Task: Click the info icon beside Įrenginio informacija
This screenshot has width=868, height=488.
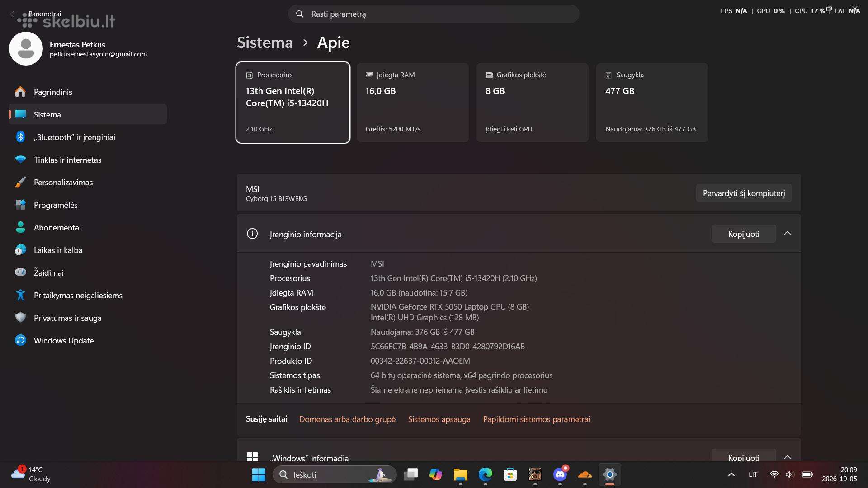Action: click(252, 234)
